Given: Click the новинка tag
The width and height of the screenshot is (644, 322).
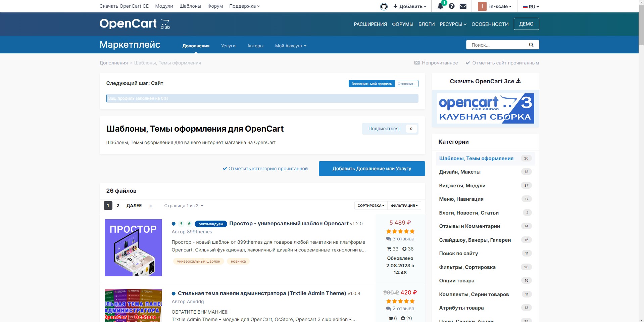Looking at the screenshot, I should [x=238, y=261].
